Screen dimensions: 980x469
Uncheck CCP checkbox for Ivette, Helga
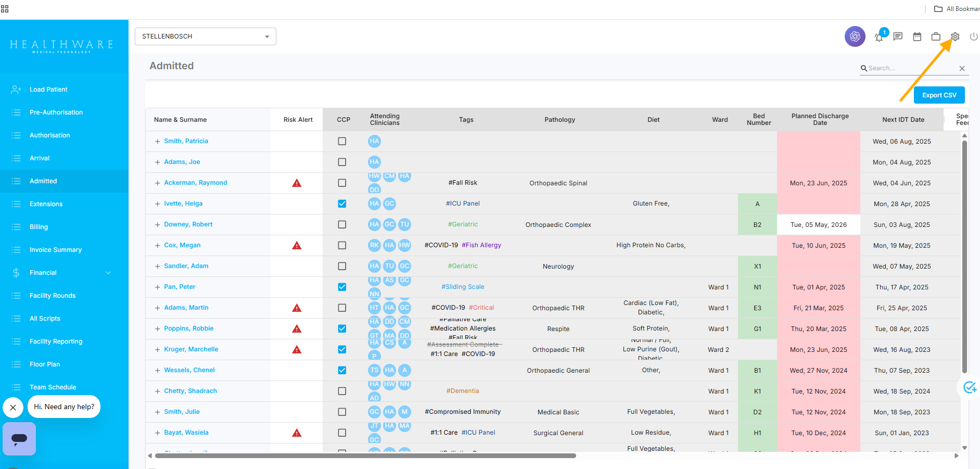pos(342,204)
